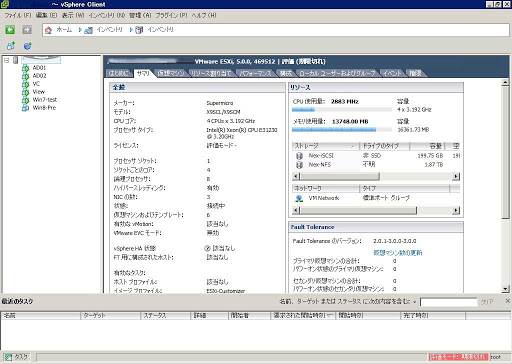The image size is (512, 364).
Task: Click the 仮想マシン数の更新 link
Action: [398, 253]
